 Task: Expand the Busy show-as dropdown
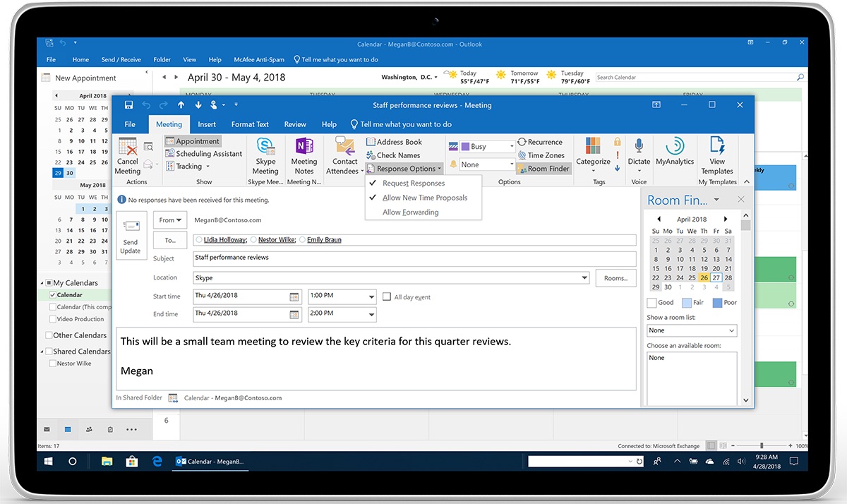click(x=511, y=147)
